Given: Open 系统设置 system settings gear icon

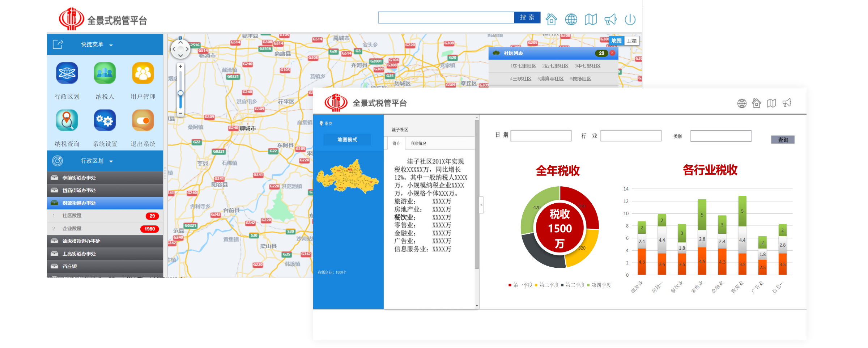Looking at the screenshot, I should 105,120.
